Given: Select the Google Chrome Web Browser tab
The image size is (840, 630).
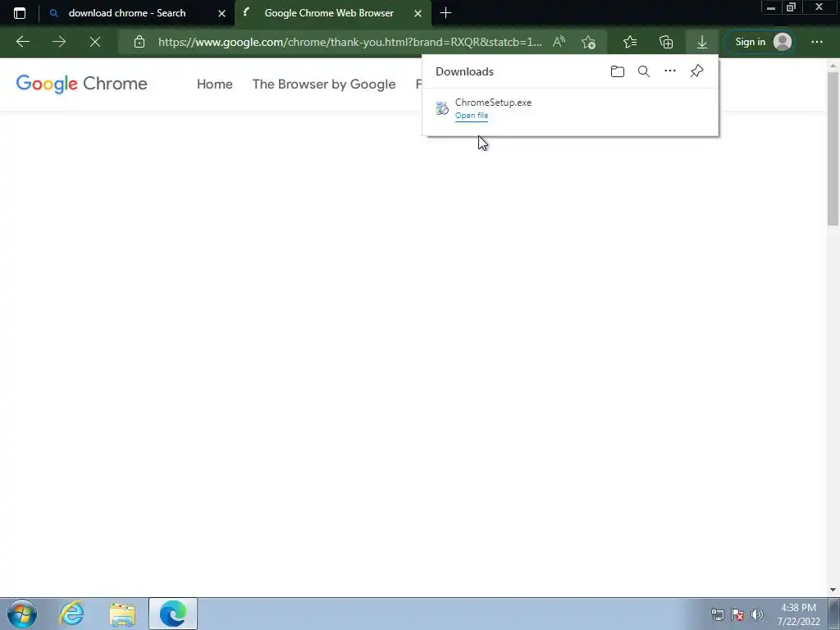Looking at the screenshot, I should click(328, 13).
